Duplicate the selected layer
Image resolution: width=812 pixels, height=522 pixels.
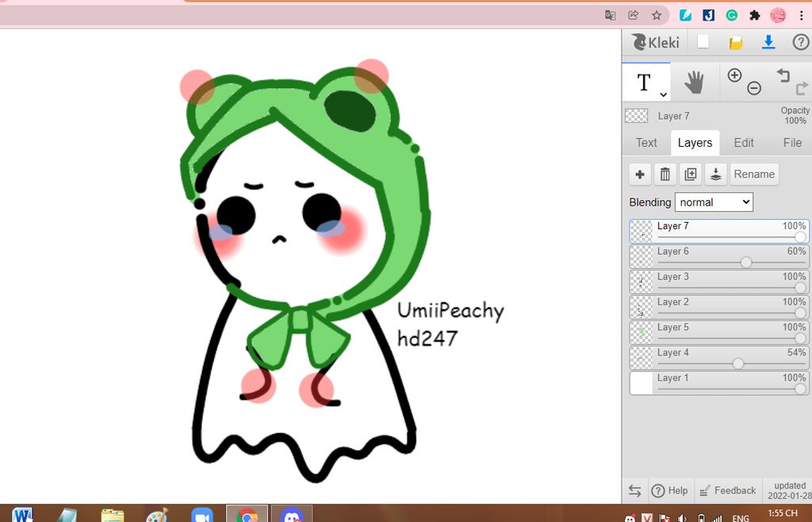691,175
